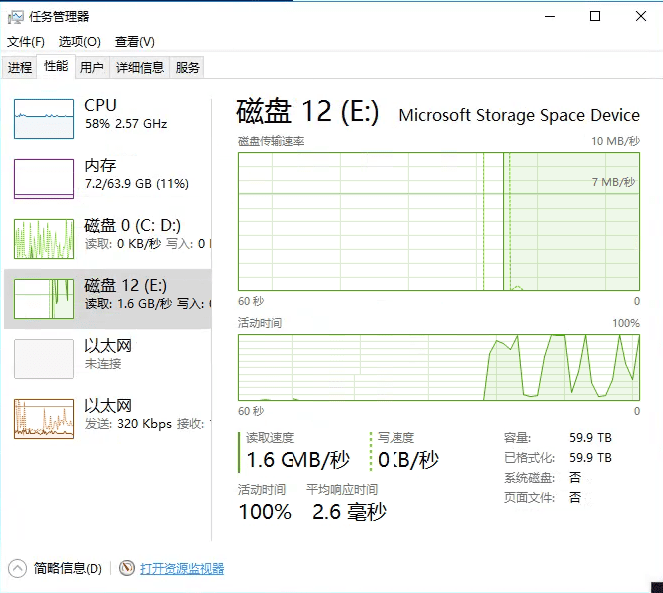Image resolution: width=663 pixels, height=593 pixels.
Task: Select the memory (内存) graph thumbnail
Action: [44, 179]
